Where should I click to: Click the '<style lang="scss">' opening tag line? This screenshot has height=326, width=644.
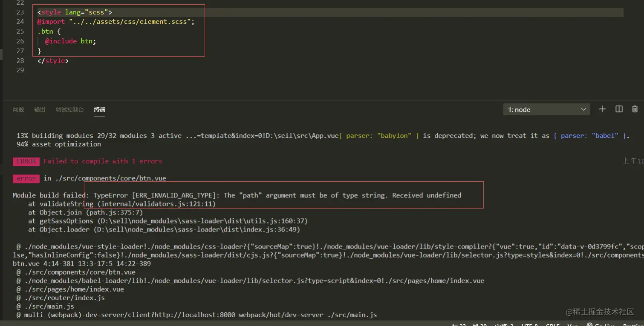tap(75, 12)
